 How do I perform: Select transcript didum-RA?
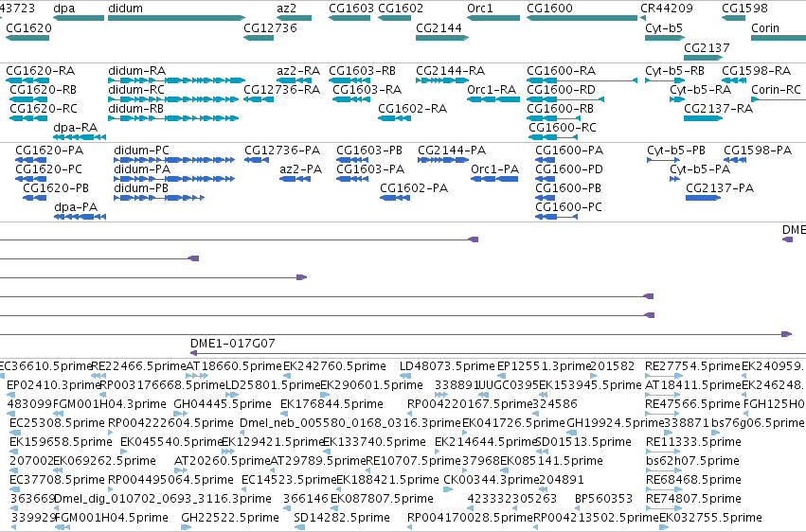[x=177, y=80]
